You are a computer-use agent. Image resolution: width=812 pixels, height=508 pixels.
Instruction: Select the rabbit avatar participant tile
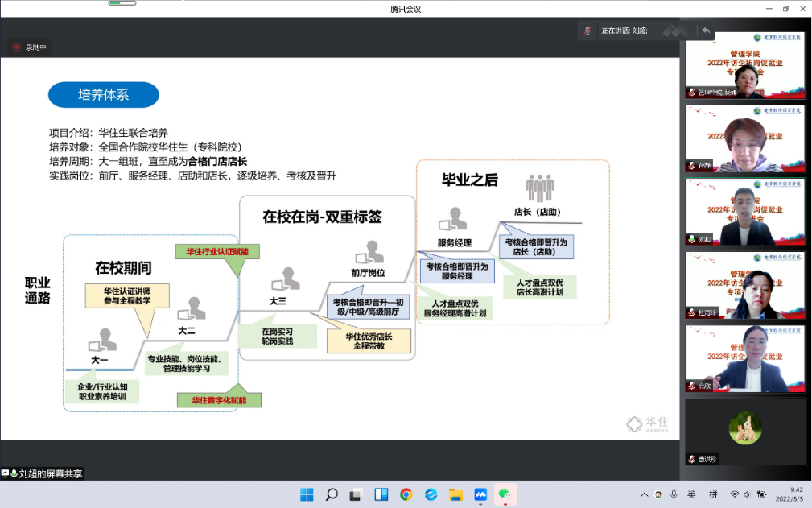pos(744,432)
